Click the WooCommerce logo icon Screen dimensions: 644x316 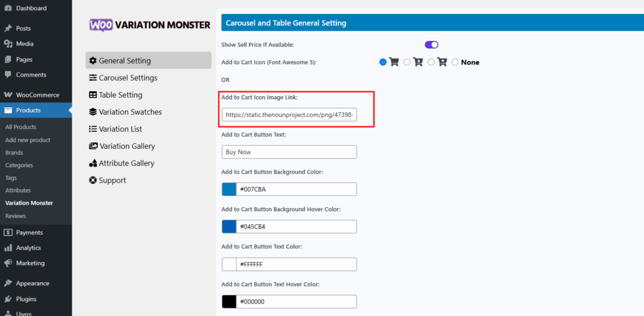tap(8, 95)
